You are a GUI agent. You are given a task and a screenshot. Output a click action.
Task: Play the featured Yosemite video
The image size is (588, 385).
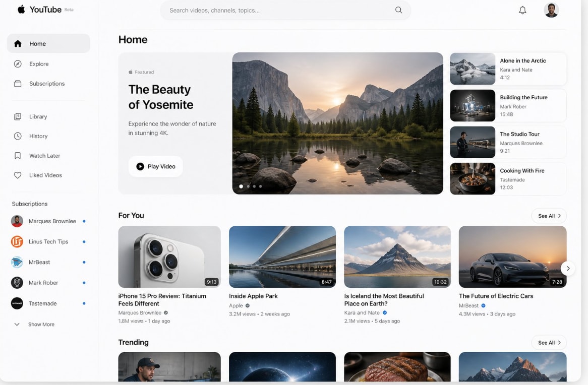pos(156,166)
